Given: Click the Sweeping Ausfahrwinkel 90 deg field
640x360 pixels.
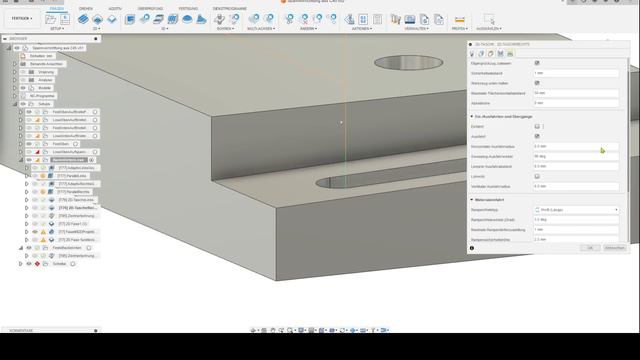Looking at the screenshot, I should click(x=576, y=156).
